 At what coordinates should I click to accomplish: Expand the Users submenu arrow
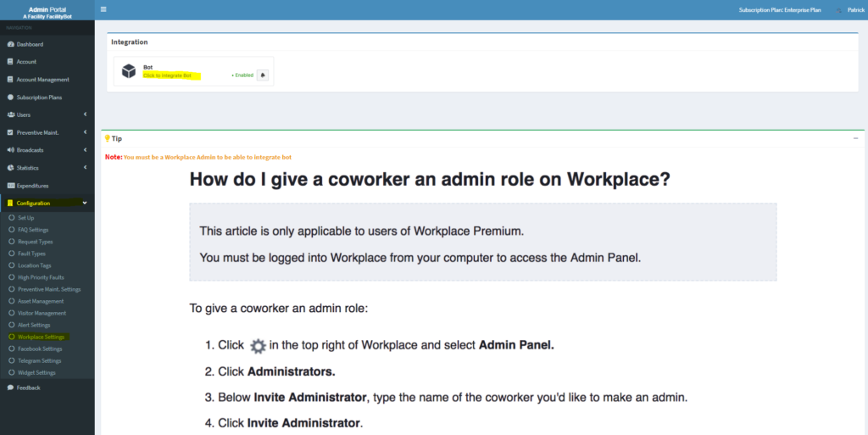[x=86, y=114]
